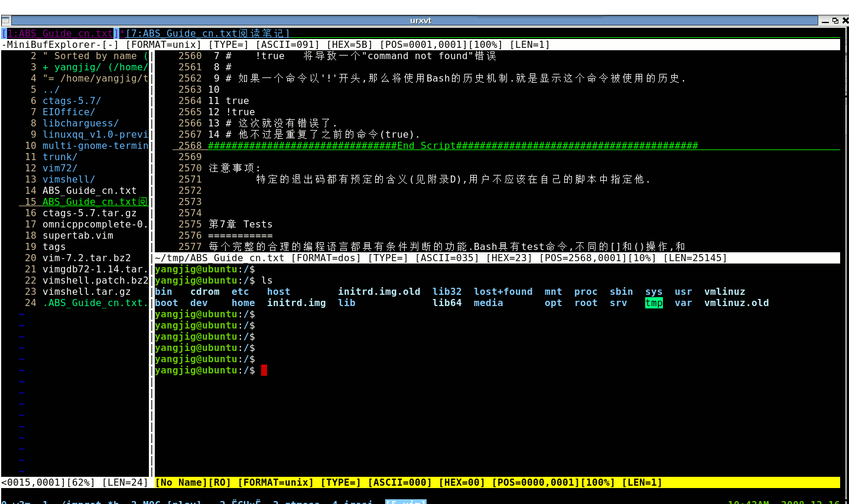This screenshot has width=849, height=504.
Task: Click "host" in the ls output
Action: [279, 291]
